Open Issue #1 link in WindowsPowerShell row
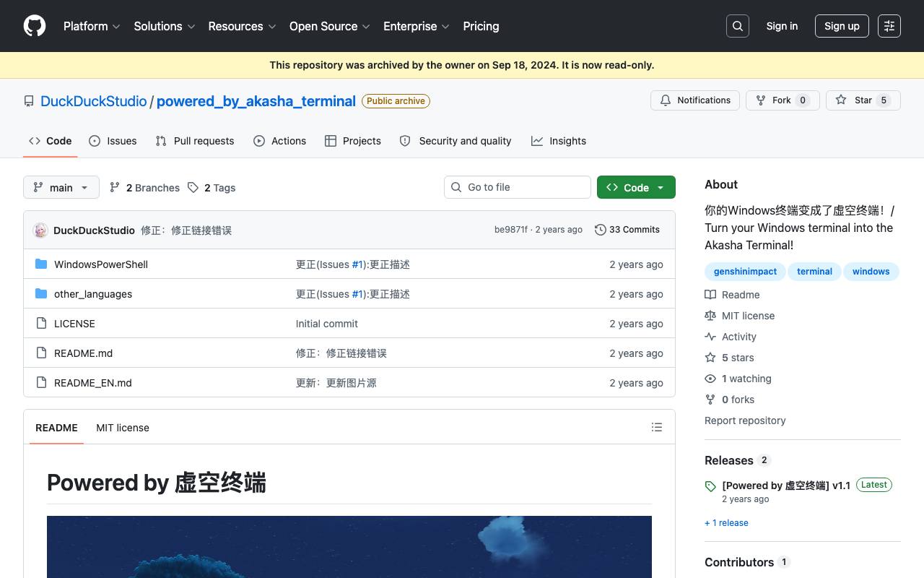The width and height of the screenshot is (924, 578). [358, 264]
